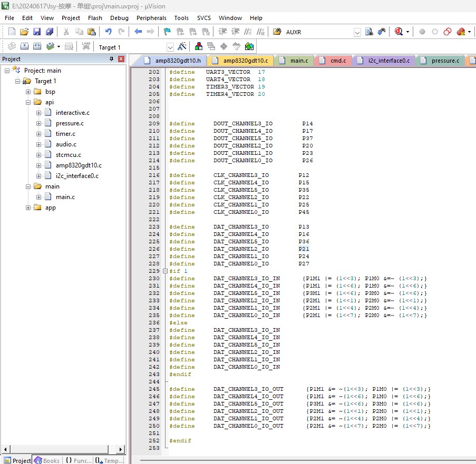Cut the selected text with the scissors

tap(66, 32)
